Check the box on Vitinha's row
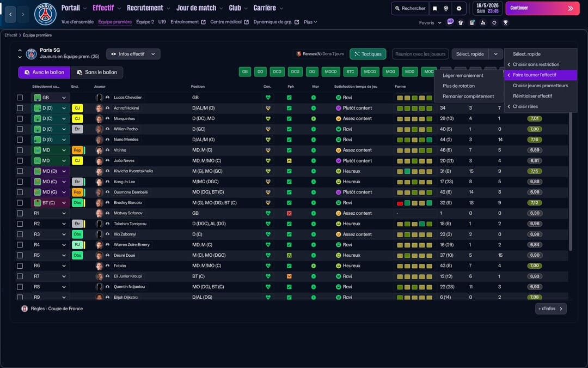Image resolution: width=588 pixels, height=368 pixels. [x=20, y=150]
